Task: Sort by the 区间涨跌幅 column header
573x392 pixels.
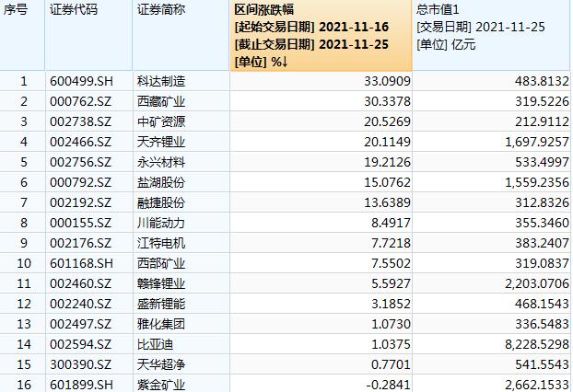Action: (322, 35)
